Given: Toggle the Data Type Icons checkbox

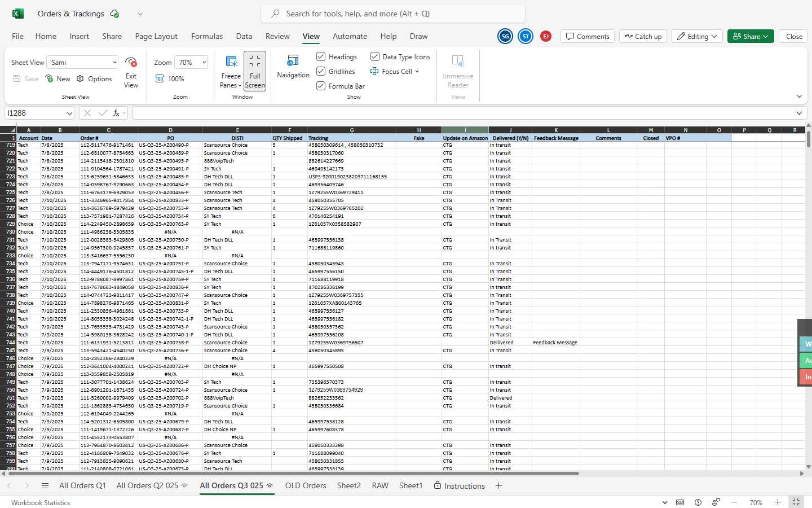Looking at the screenshot, I should [374, 56].
